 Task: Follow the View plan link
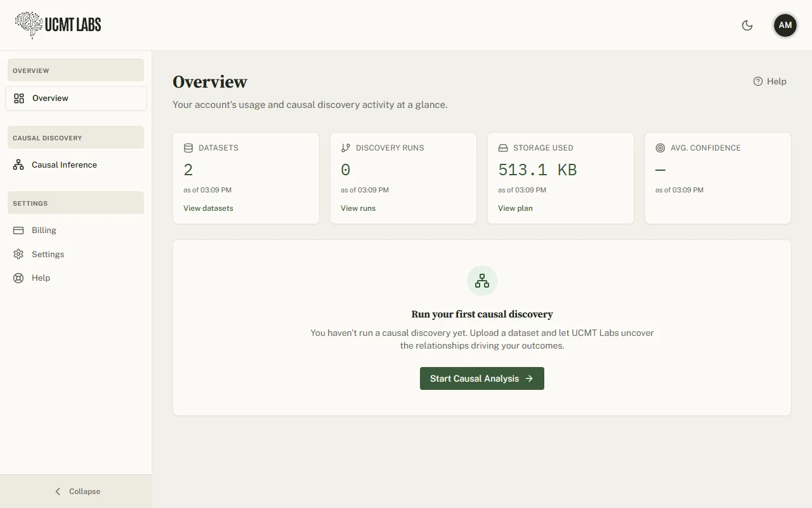tap(515, 208)
